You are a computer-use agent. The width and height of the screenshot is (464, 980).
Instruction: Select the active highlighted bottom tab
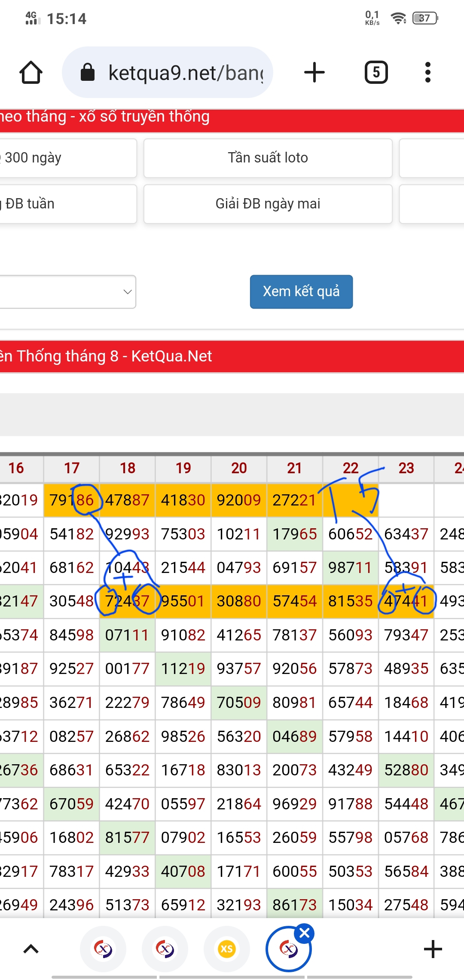click(289, 949)
